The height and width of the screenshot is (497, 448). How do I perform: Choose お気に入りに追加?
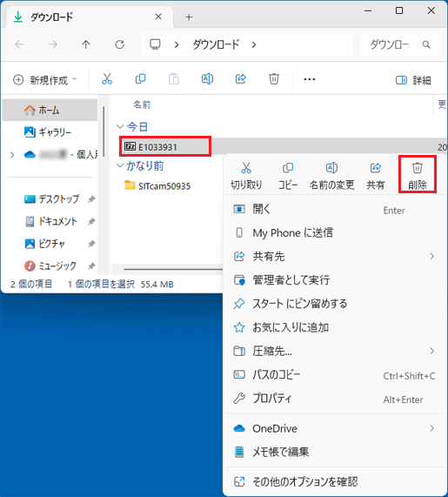click(335, 327)
